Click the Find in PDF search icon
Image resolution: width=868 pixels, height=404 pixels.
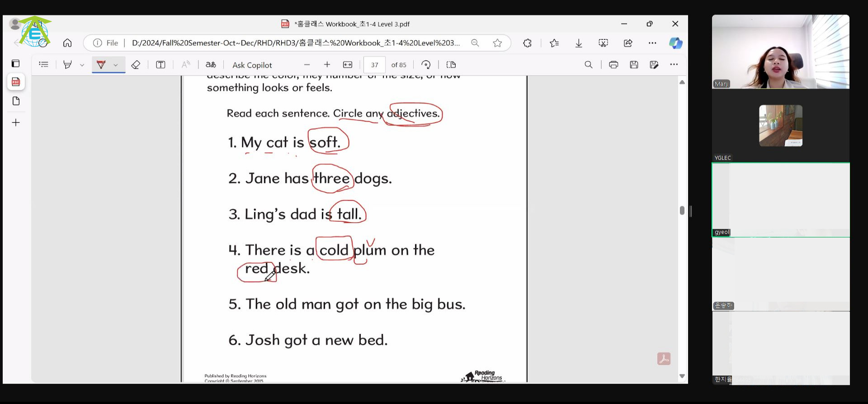(x=589, y=65)
